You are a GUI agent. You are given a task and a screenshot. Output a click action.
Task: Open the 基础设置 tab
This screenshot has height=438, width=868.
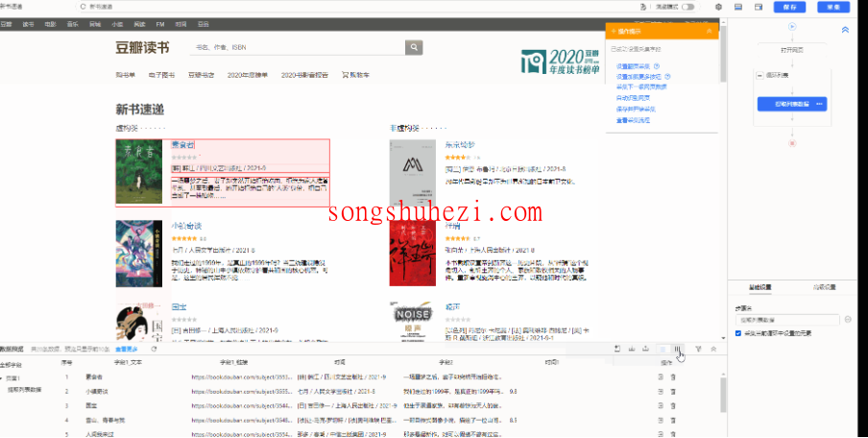pyautogui.click(x=760, y=287)
